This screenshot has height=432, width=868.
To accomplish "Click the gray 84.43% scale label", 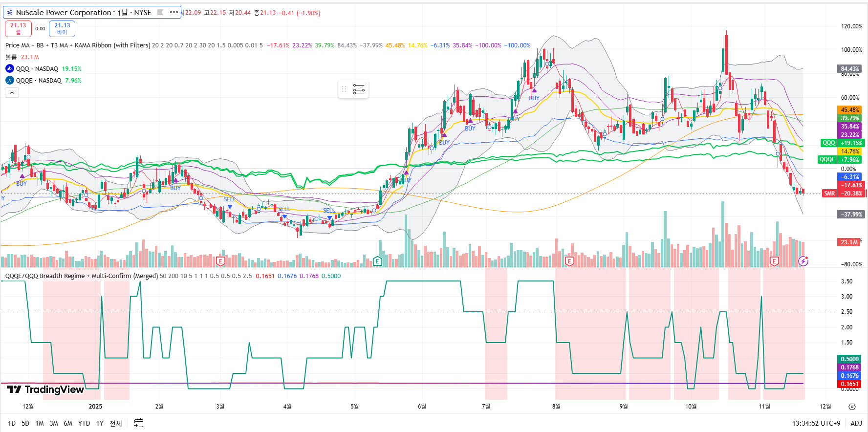I will point(850,69).
